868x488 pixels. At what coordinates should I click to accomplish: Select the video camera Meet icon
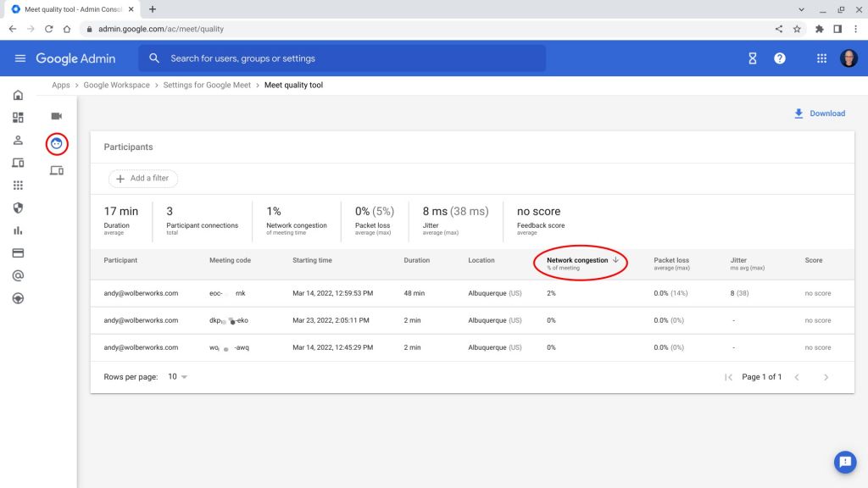point(56,116)
